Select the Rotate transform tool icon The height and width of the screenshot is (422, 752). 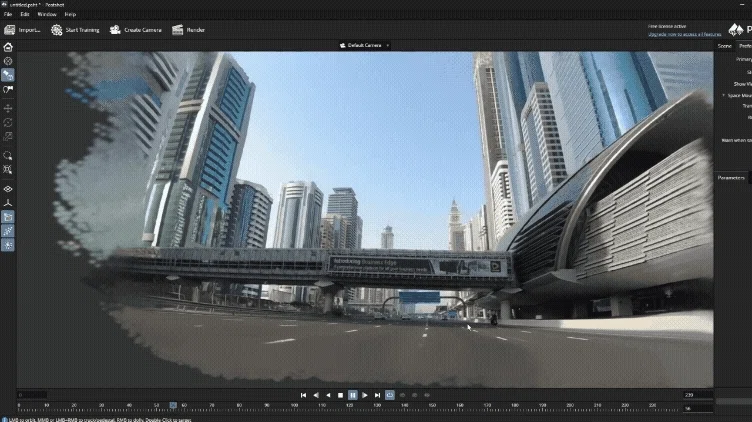tap(8, 122)
